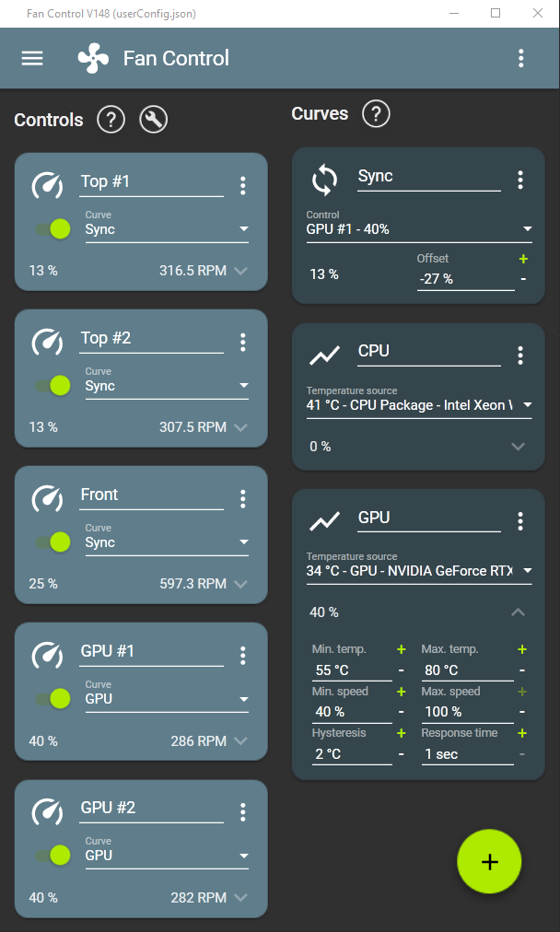Open the Controls wrench settings icon
560x932 pixels.
pos(154,120)
